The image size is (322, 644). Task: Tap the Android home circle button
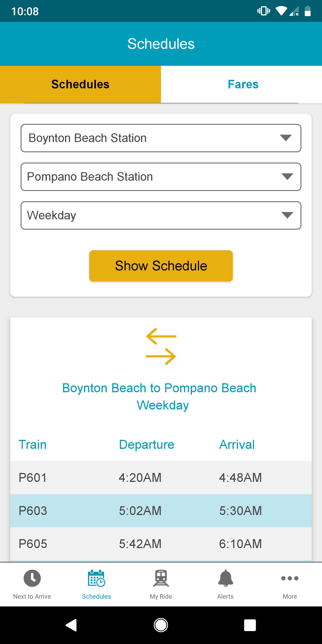tap(161, 625)
